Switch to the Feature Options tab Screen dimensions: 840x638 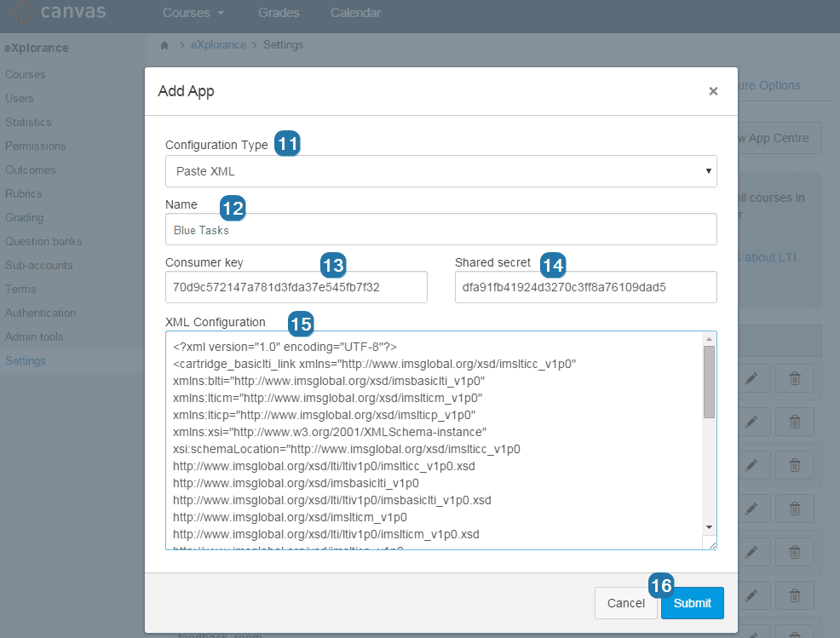pos(769,85)
